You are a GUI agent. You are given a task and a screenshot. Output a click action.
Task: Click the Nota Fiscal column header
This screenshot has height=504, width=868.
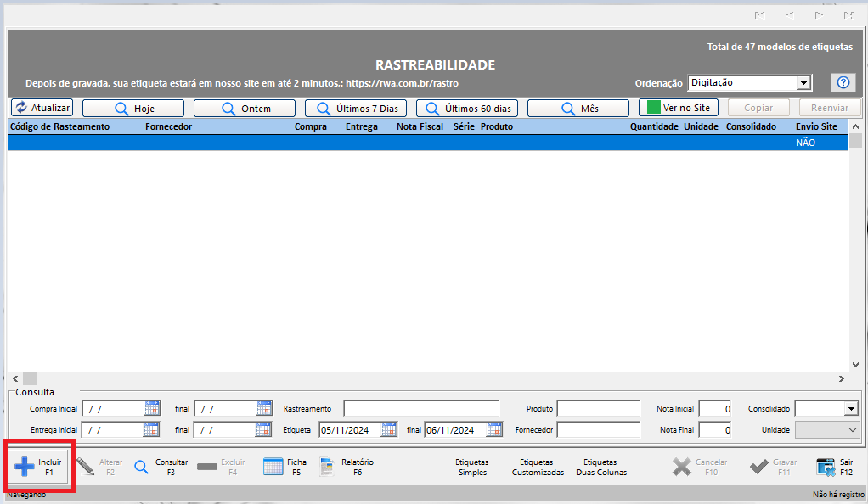[420, 126]
